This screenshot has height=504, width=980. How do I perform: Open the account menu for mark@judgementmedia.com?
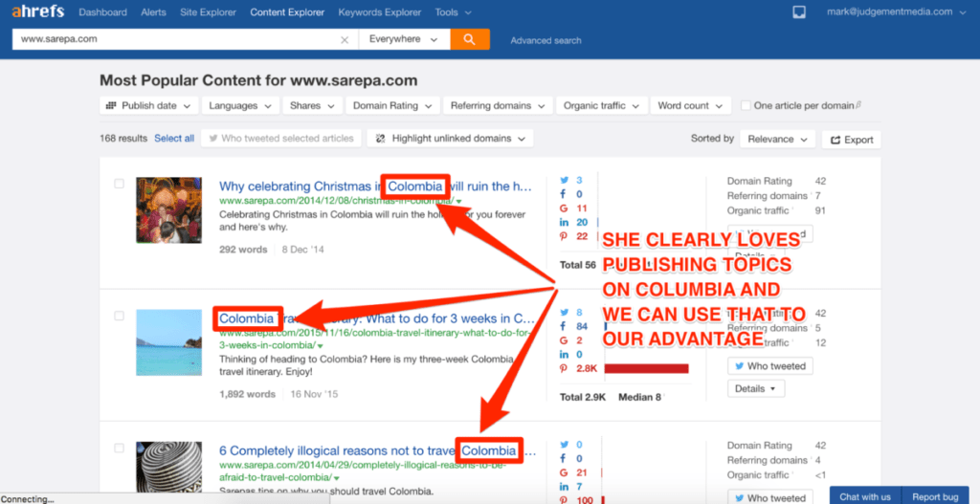click(898, 11)
